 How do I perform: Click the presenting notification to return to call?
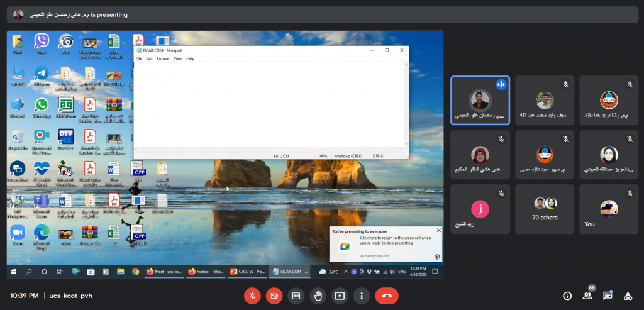(x=386, y=243)
